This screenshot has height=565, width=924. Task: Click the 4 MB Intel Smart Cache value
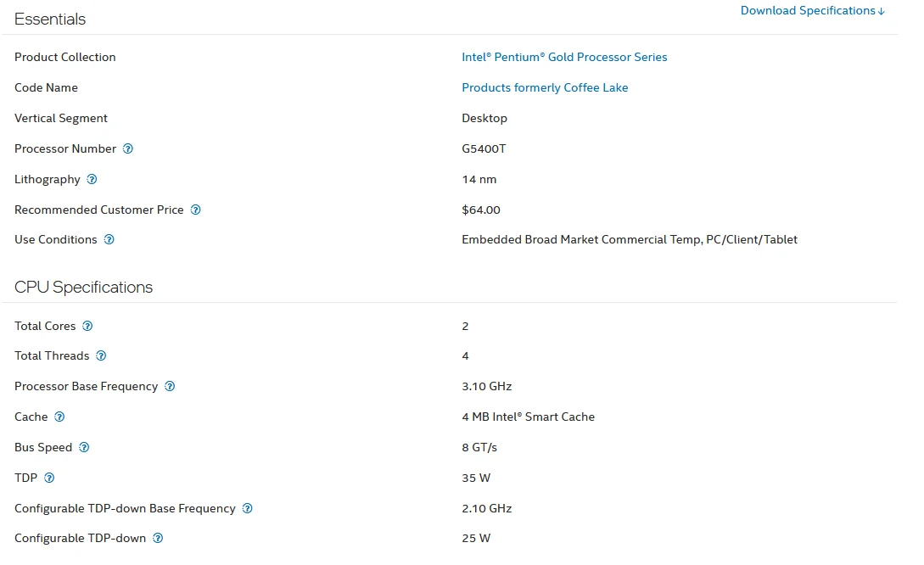click(528, 417)
